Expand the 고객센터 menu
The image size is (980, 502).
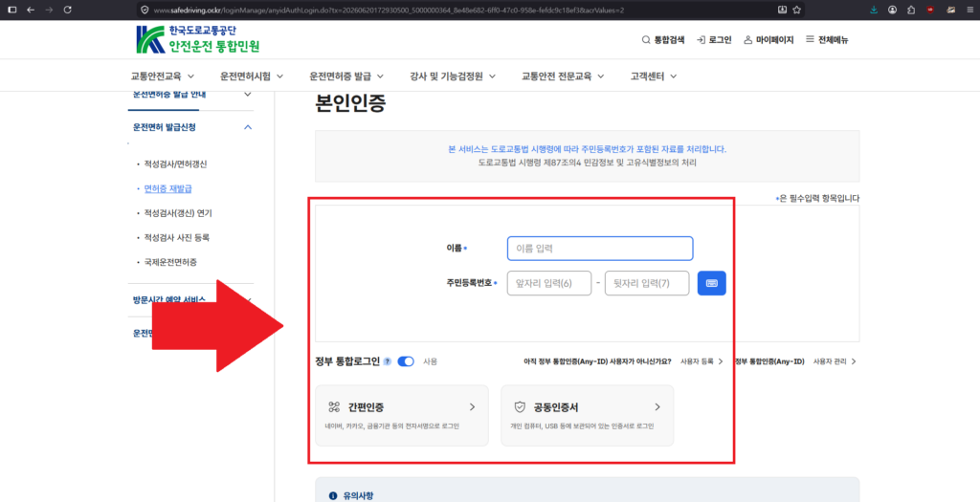(654, 76)
